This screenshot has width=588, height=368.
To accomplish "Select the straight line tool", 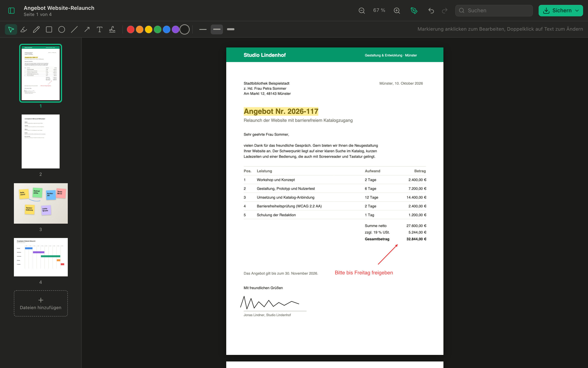I will (x=74, y=29).
